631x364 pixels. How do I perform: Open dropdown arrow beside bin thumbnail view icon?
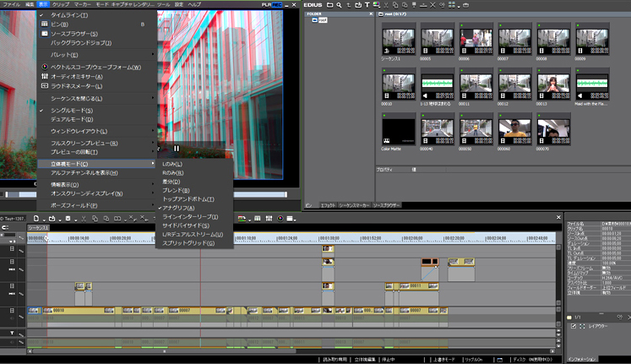(x=459, y=6)
